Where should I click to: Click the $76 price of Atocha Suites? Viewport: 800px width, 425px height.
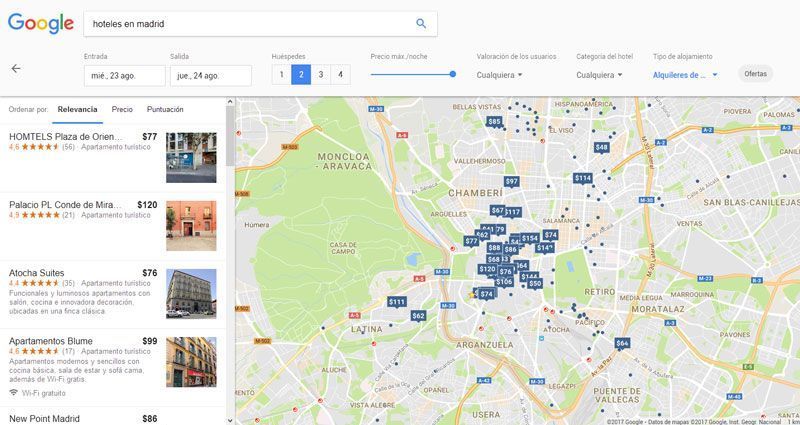(x=150, y=273)
